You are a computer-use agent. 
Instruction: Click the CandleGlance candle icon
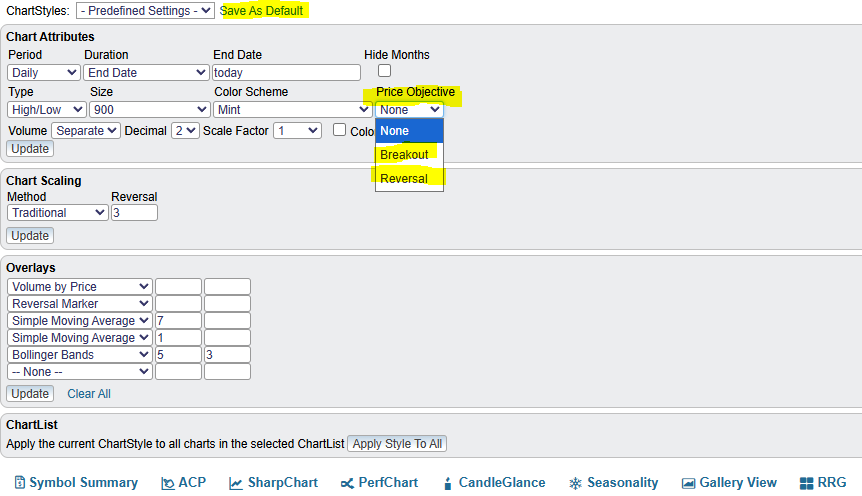coord(447,483)
